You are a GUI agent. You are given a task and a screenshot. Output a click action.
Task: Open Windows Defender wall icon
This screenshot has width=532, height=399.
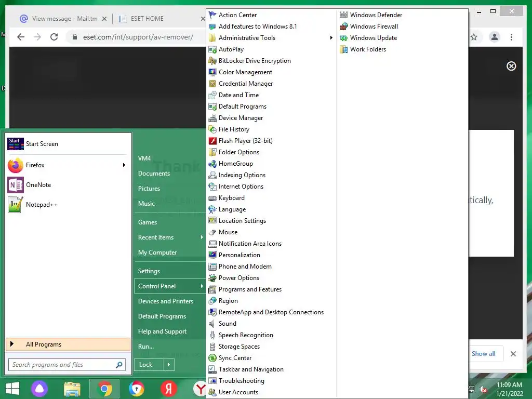tap(344, 15)
